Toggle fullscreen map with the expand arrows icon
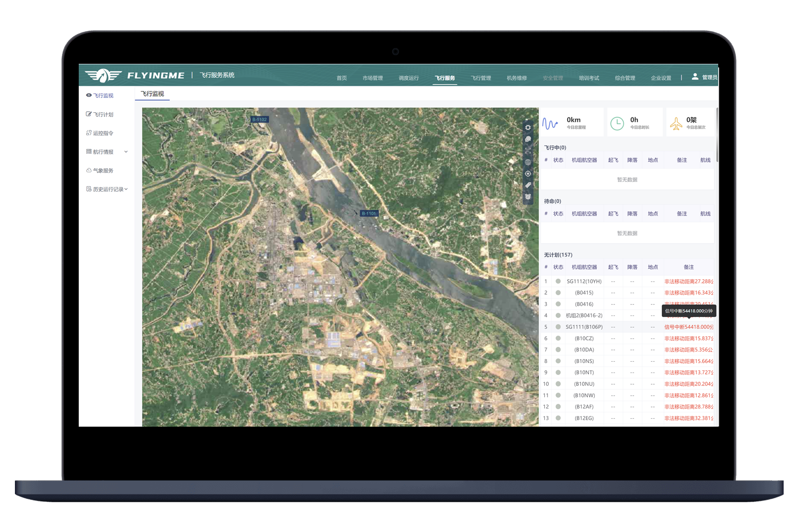798x532 pixels. [528, 151]
